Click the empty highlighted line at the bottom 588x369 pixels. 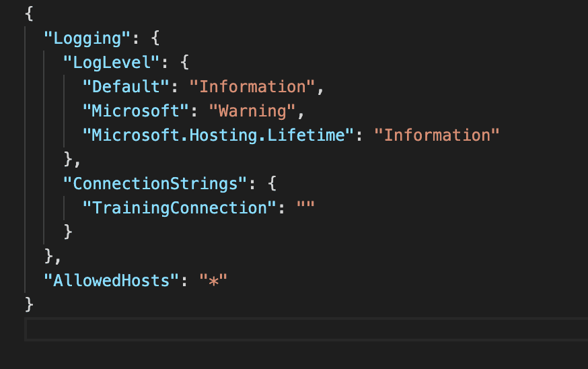pos(306,329)
